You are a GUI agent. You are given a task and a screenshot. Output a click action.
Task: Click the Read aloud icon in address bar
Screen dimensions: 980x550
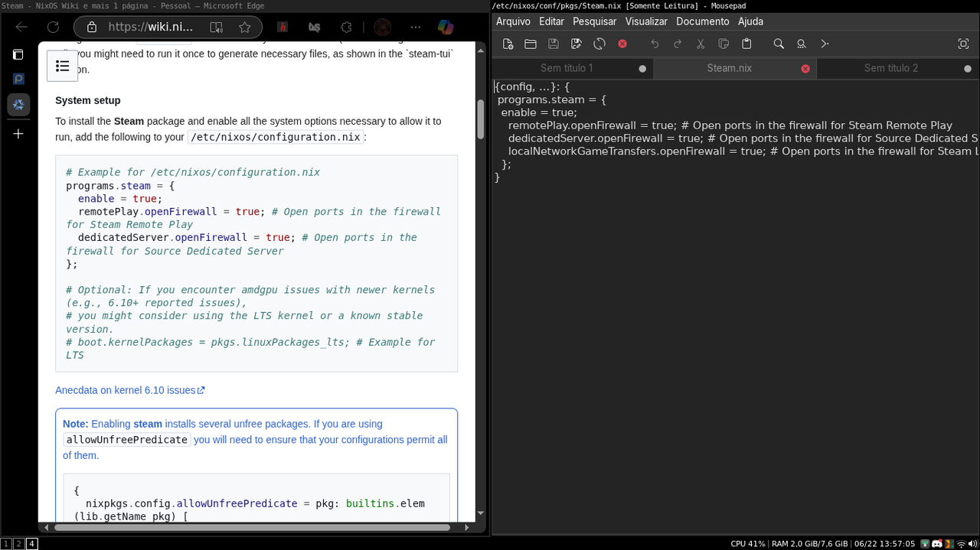click(217, 27)
